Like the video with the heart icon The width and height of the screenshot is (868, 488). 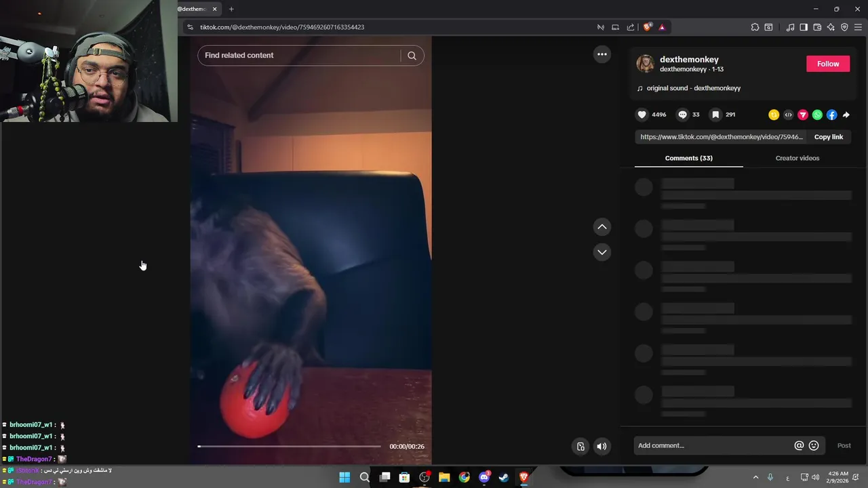(642, 115)
